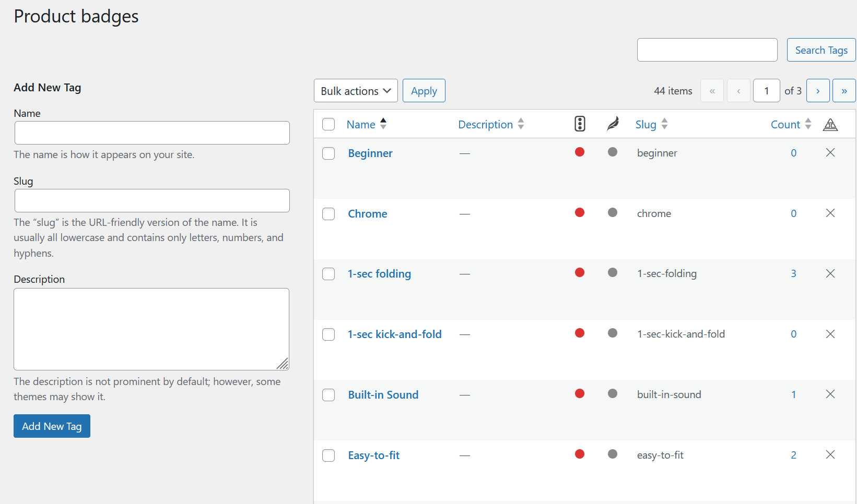Focus the Description textarea
857x504 pixels.
(151, 329)
